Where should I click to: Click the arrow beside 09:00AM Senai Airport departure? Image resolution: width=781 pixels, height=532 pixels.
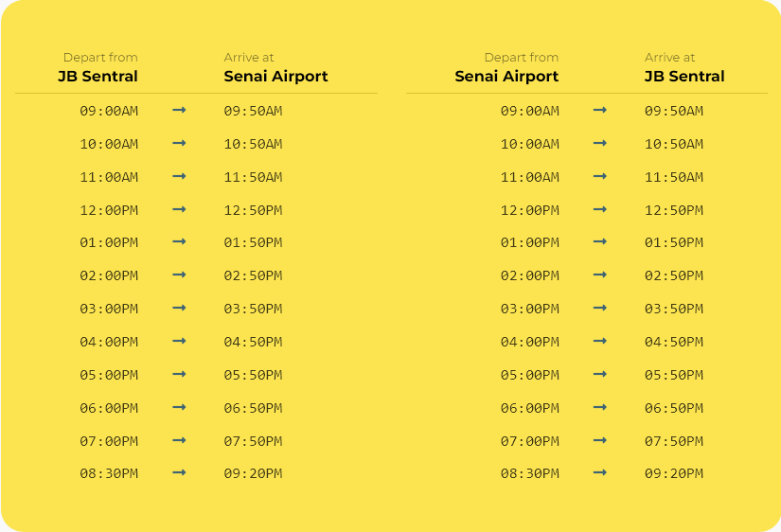pos(600,110)
